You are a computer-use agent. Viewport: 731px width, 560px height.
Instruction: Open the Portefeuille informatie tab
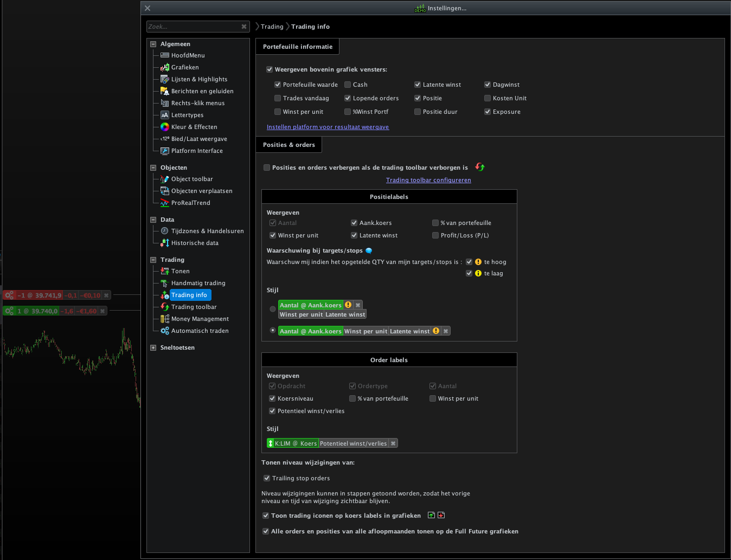[298, 47]
